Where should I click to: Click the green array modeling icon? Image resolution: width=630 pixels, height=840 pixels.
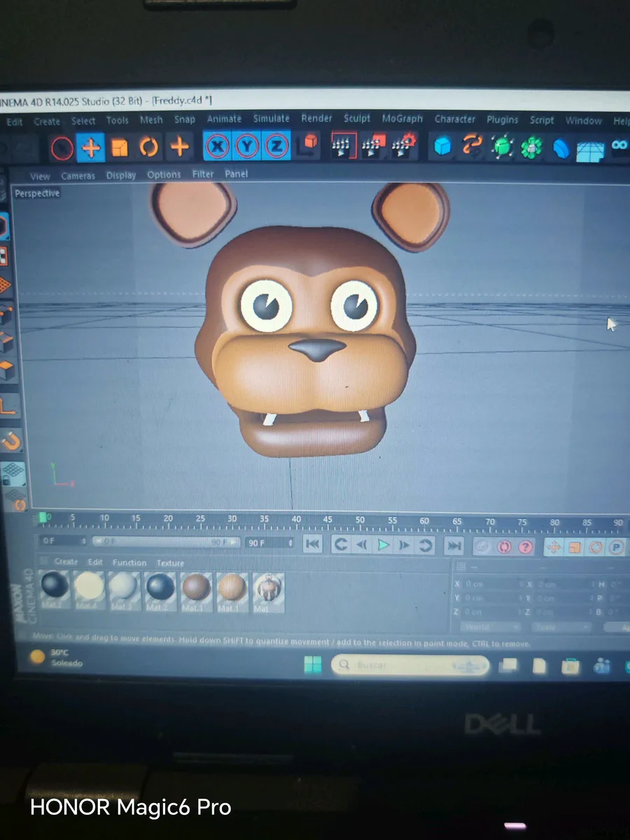(x=532, y=147)
